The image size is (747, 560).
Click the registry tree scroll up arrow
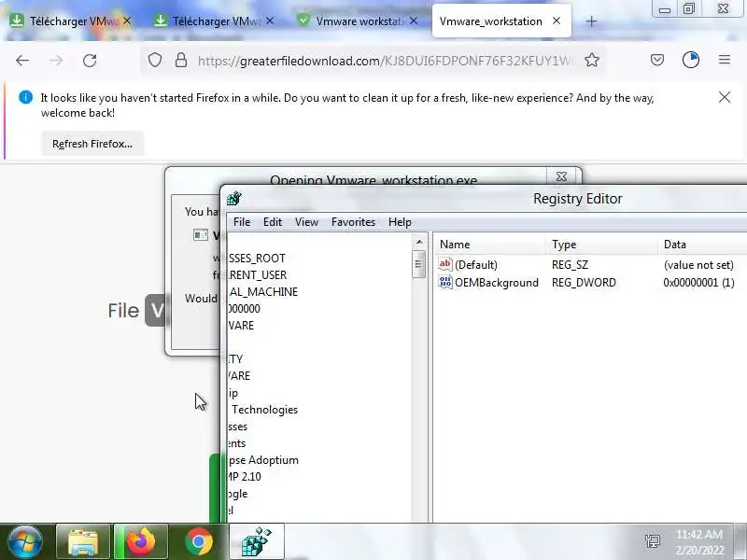[419, 242]
